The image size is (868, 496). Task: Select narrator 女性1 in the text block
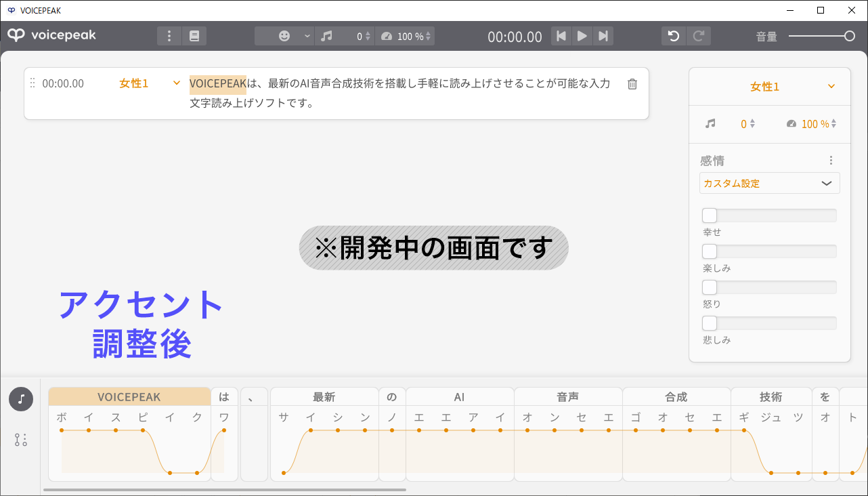click(x=133, y=84)
